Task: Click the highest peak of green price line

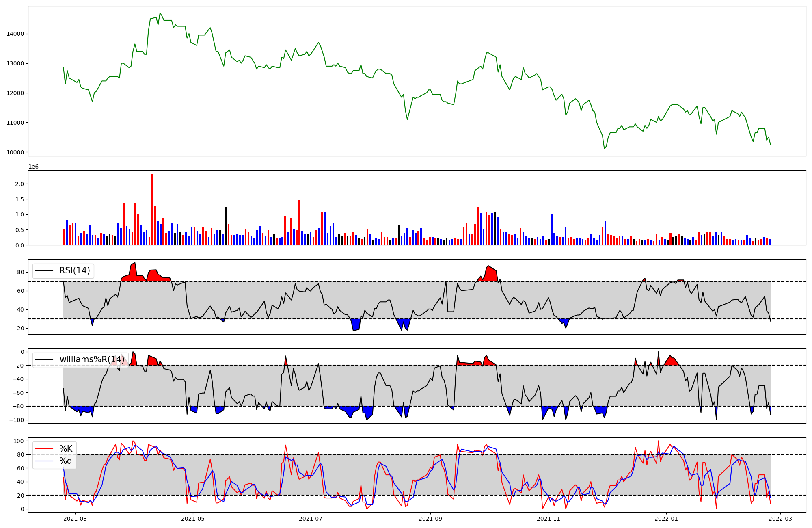Action: tap(160, 13)
